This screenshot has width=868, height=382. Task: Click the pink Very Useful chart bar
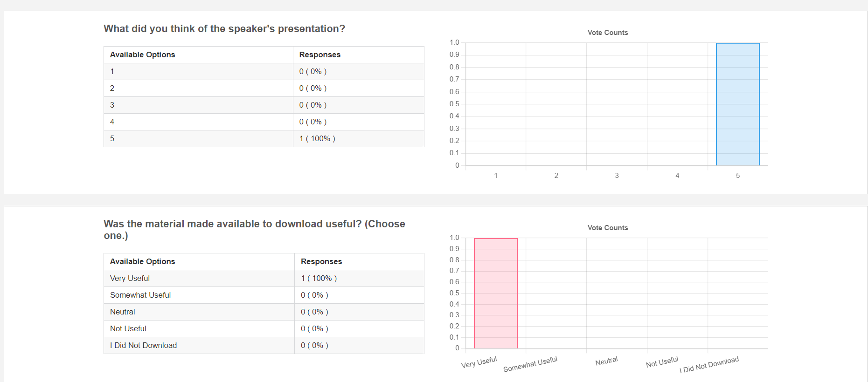[x=495, y=293]
